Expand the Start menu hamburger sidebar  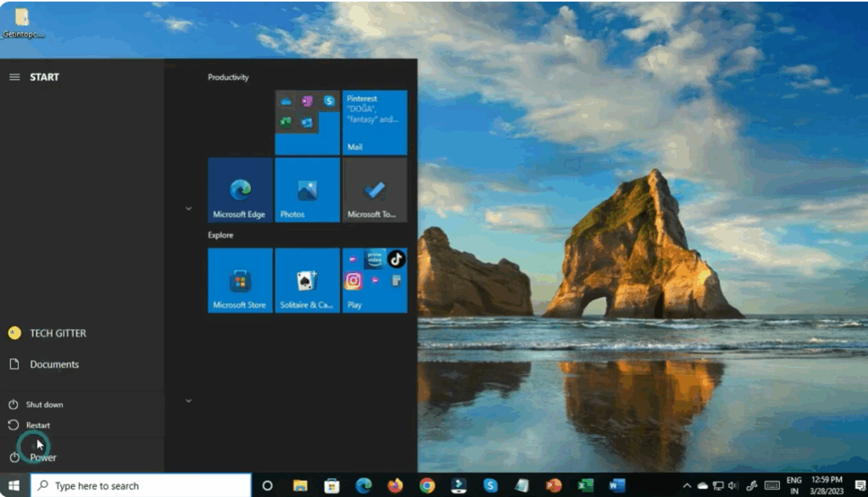point(14,76)
